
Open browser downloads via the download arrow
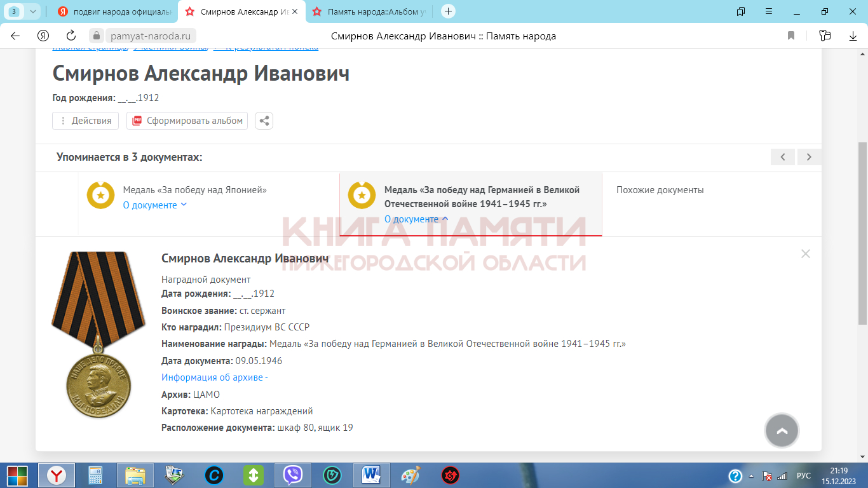[853, 36]
